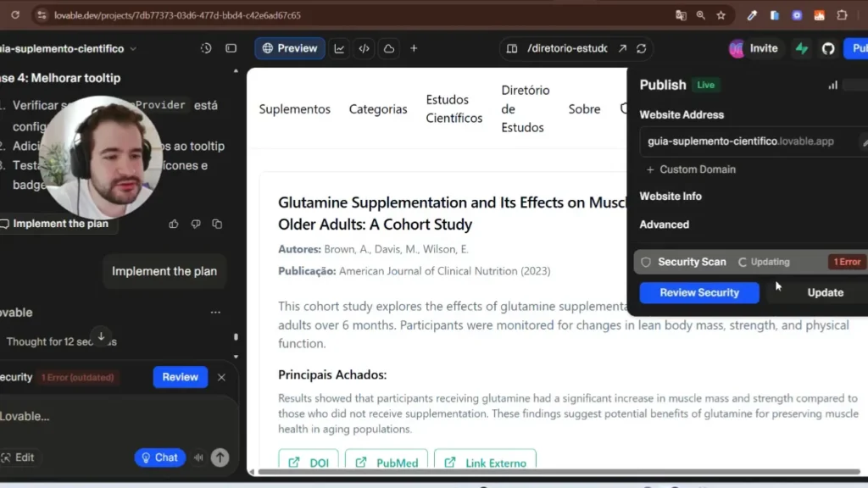Refresh the preview with the reload icon
Image resolution: width=868 pixels, height=488 pixels.
pyautogui.click(x=642, y=48)
